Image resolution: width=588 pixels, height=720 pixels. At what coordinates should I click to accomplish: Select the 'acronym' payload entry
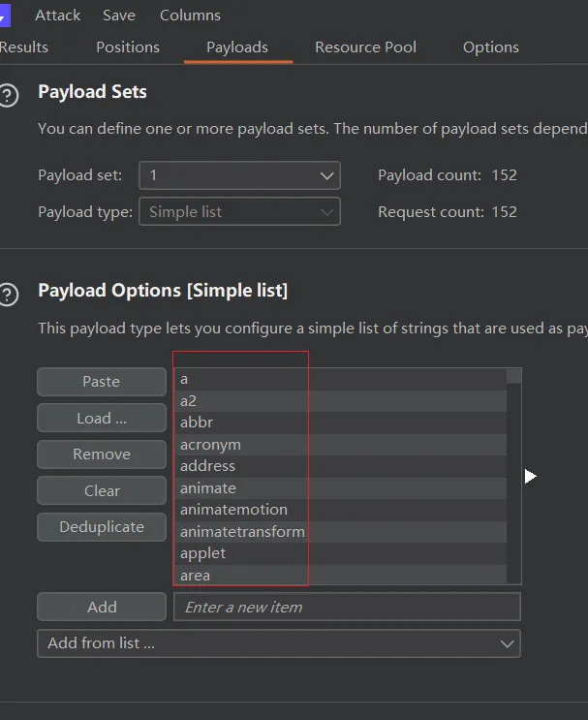tap(340, 445)
